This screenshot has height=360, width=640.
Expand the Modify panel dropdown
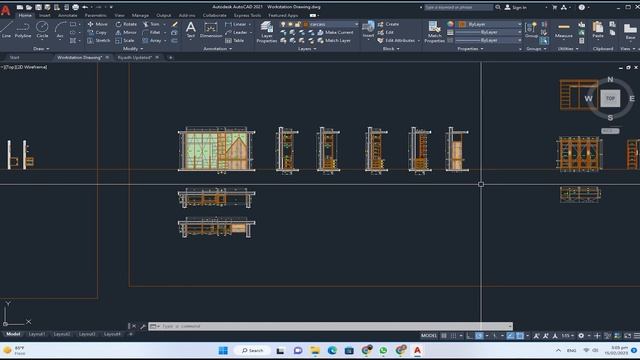click(x=133, y=49)
